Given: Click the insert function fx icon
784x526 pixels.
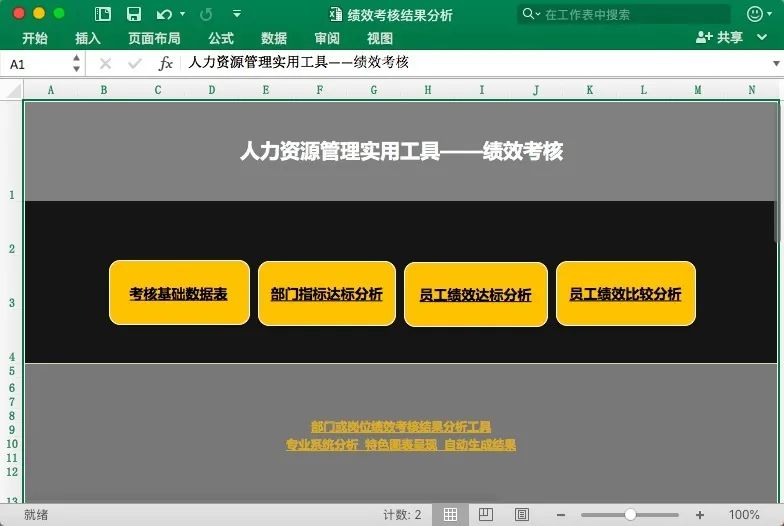Looking at the screenshot, I should tap(166, 63).
